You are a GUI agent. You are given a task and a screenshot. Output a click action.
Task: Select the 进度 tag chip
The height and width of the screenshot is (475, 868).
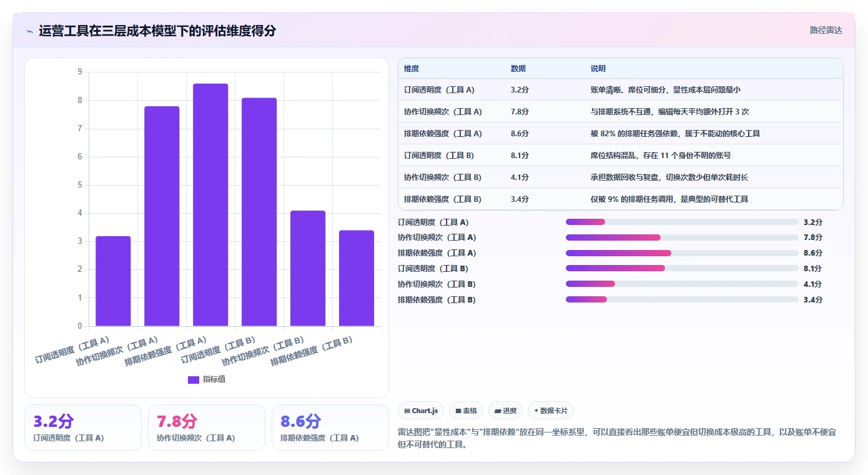click(506, 411)
